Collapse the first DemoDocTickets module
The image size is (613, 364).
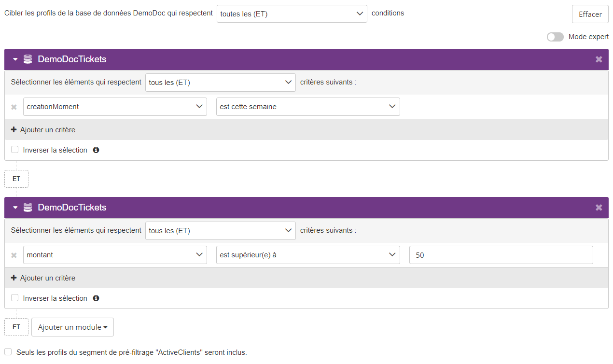(x=15, y=59)
